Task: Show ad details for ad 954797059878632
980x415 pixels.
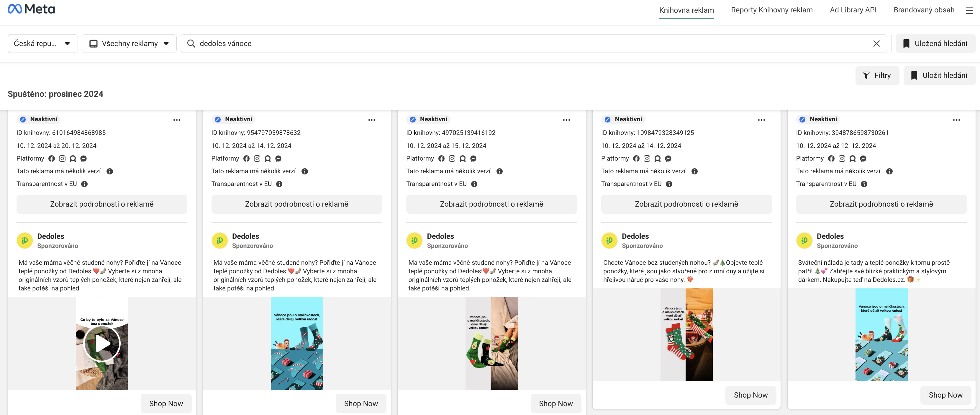Action: click(x=297, y=204)
